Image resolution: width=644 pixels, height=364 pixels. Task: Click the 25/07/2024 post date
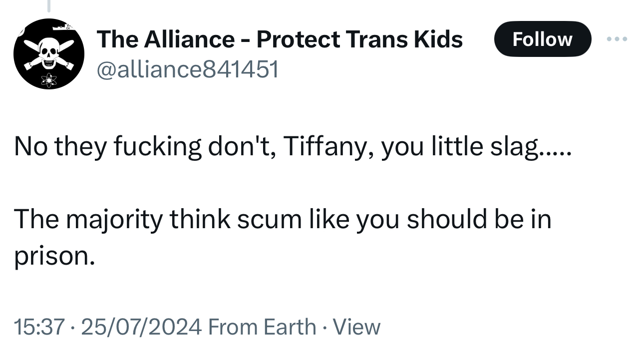[141, 327]
